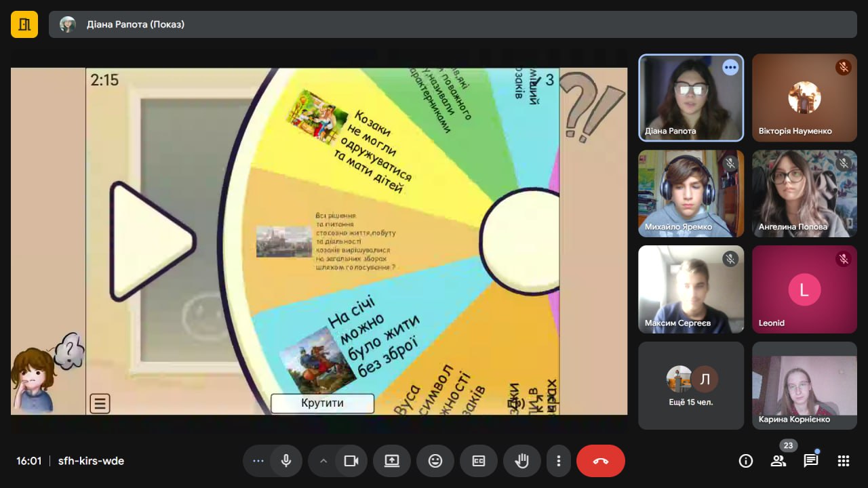
Task: Open hamburger menu in shared presentation
Action: point(100,404)
